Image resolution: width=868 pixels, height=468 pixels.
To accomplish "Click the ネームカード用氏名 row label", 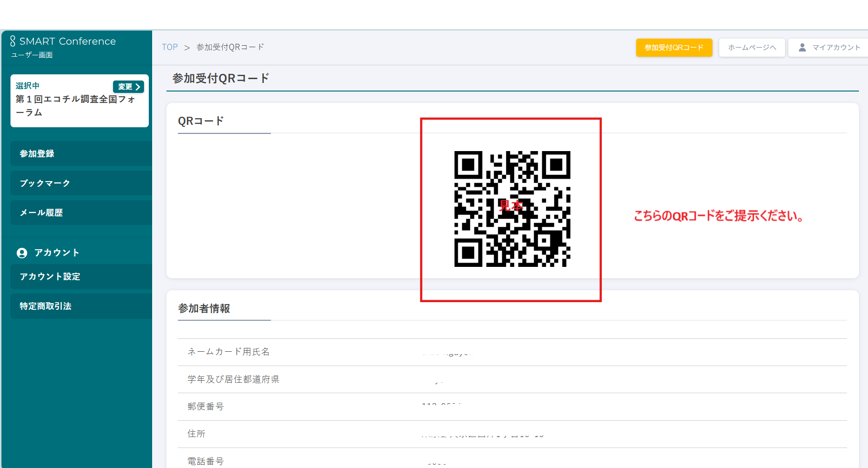I will pos(228,352).
